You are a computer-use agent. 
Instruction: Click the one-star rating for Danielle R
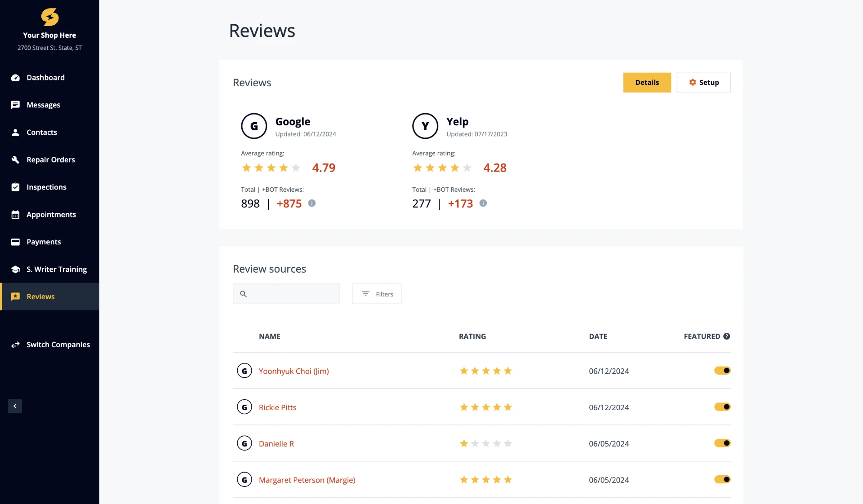pos(486,444)
